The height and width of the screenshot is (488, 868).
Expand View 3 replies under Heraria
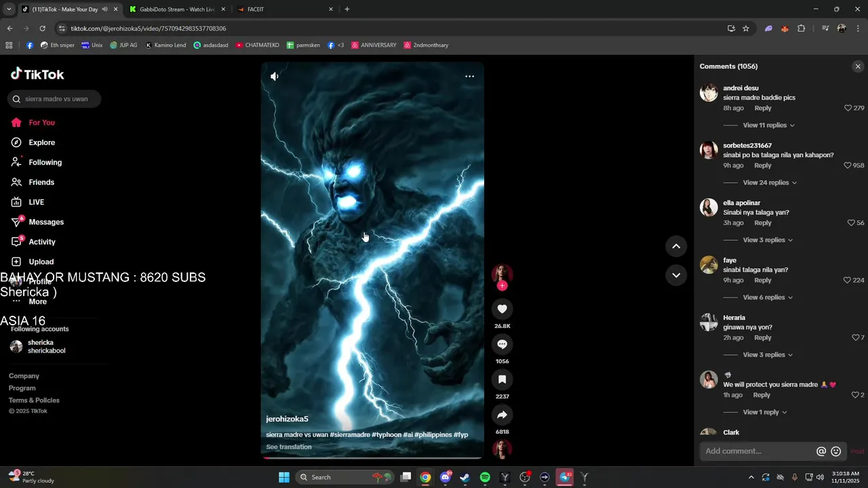pos(768,355)
